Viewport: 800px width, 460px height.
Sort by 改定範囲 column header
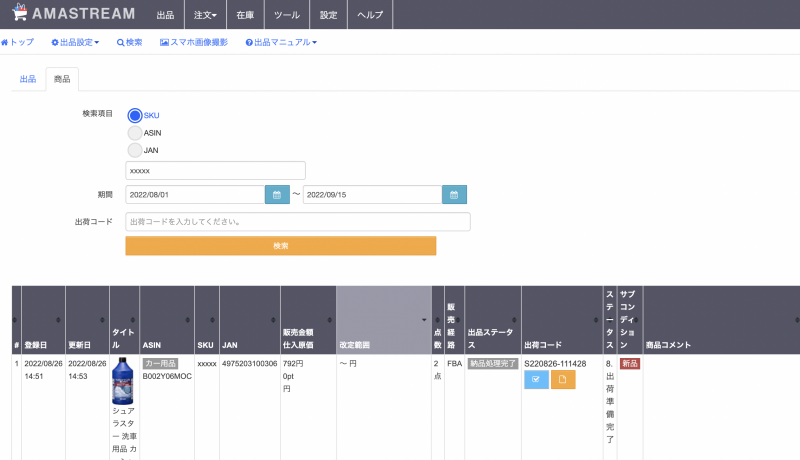tap(384, 320)
